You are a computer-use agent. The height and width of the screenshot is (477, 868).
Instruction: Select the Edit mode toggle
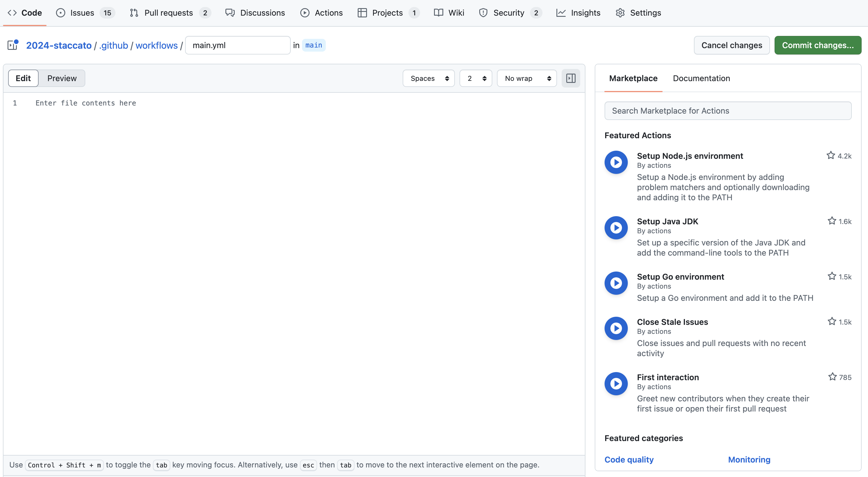tap(23, 79)
